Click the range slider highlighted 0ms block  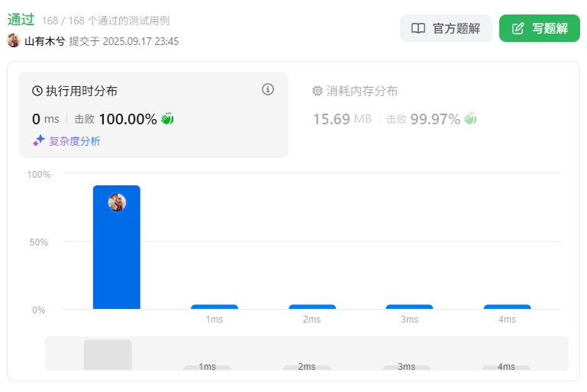(x=108, y=355)
